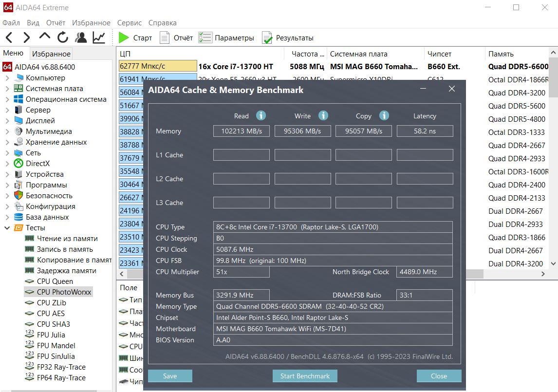558x392 pixels.
Task: Click the Start Benchmark button
Action: [305, 376]
